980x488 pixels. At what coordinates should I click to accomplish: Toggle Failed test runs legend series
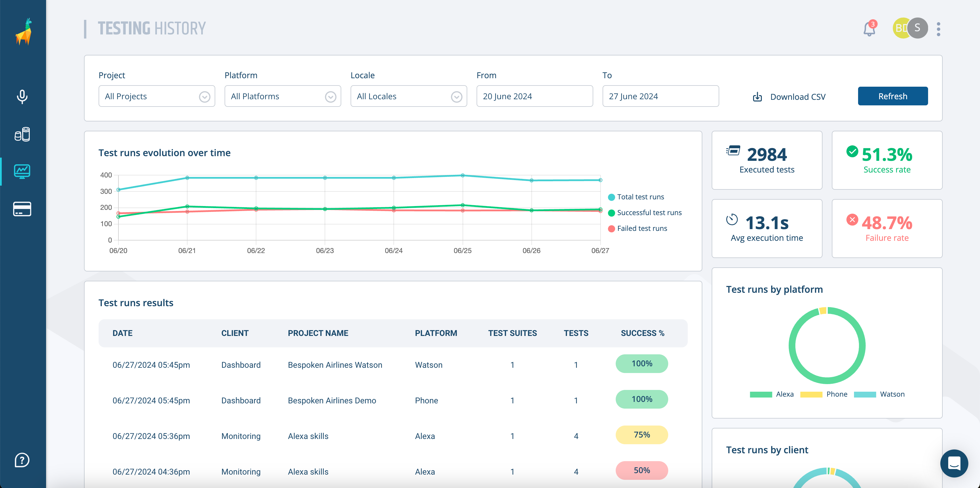638,229
